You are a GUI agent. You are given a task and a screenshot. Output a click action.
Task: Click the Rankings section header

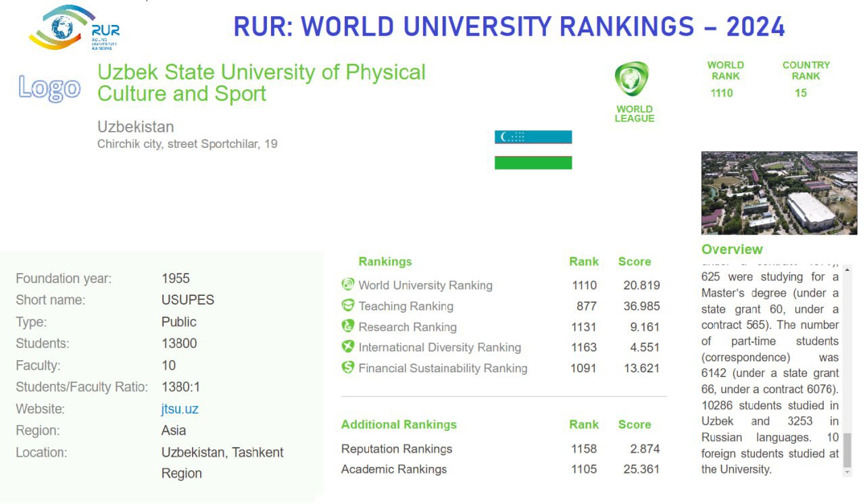(x=385, y=261)
